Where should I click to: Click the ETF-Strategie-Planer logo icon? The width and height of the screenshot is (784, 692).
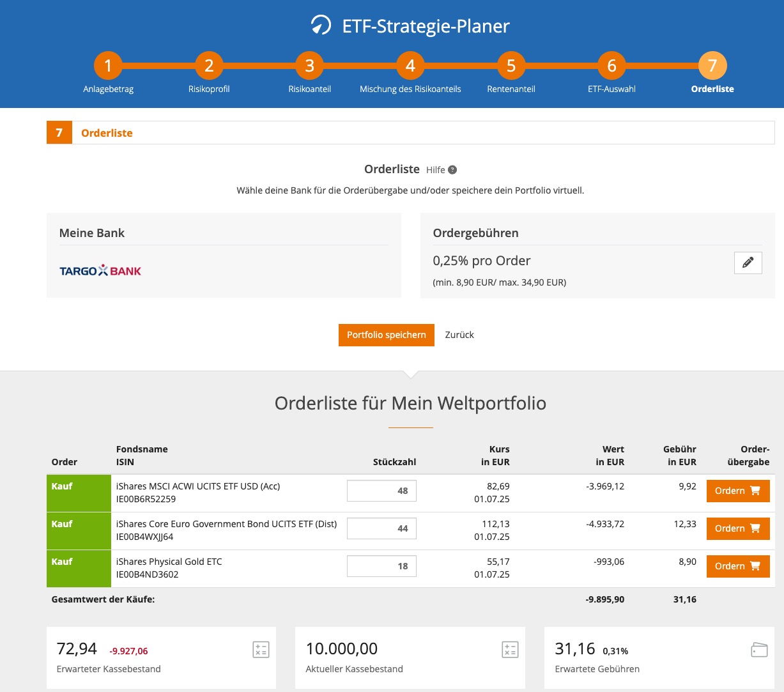pos(321,26)
